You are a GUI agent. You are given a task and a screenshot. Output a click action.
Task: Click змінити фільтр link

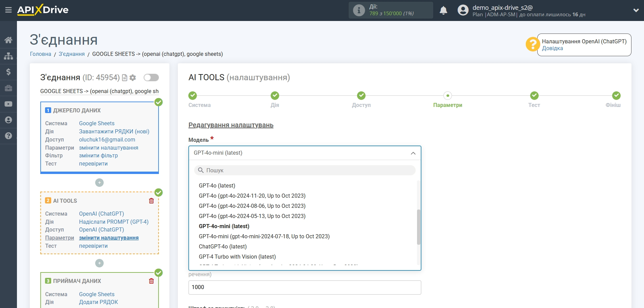[x=98, y=156]
